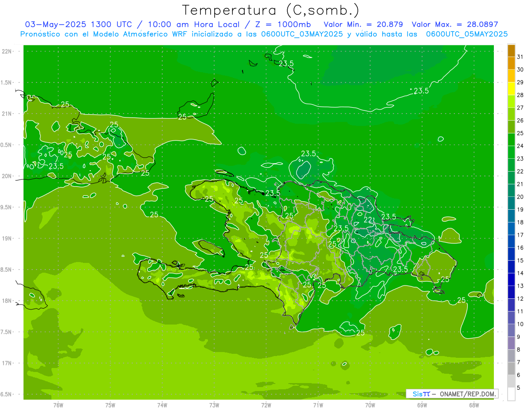This screenshot has width=532, height=411.
Task: Click the longitude label '70W'
Action: pyautogui.click(x=370, y=405)
